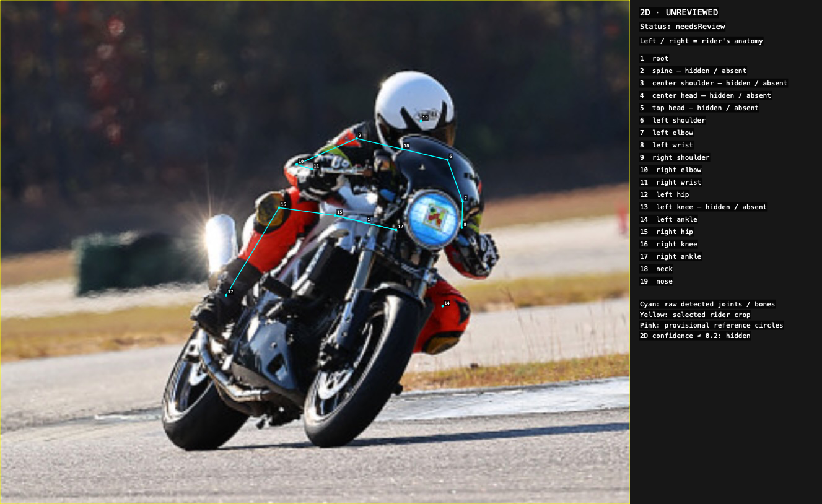Click joint marker 19 on the rider's helmet
Viewport: 822px width, 504px height.
click(x=421, y=121)
